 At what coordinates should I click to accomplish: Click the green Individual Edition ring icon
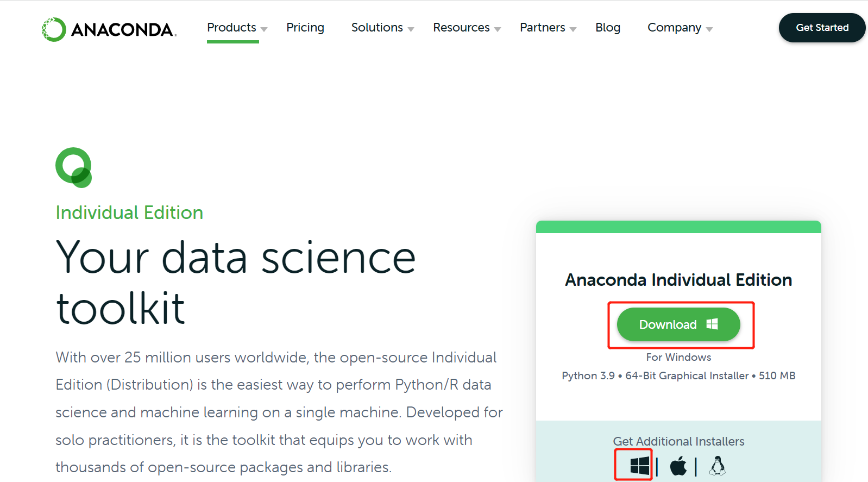tap(74, 167)
